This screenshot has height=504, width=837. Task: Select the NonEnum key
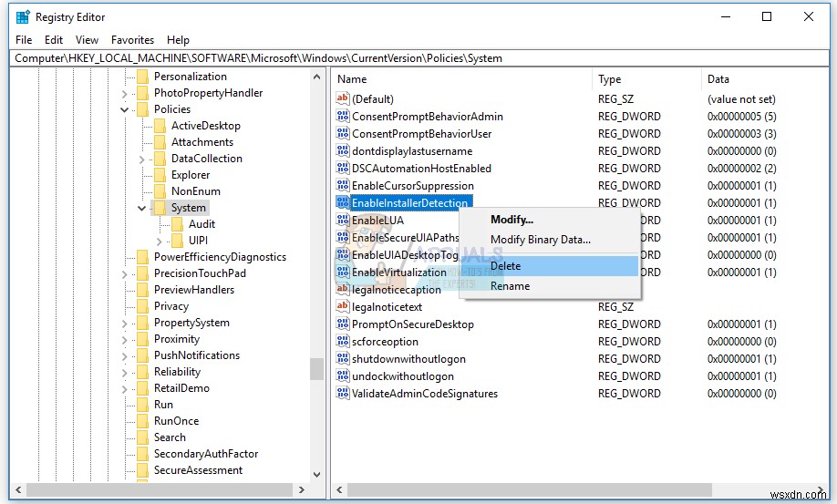pos(195,190)
